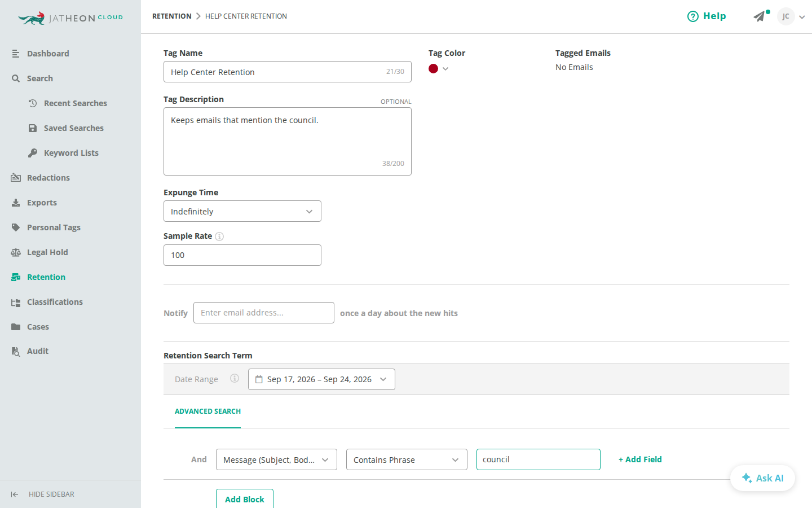
Task: Click the Sample Rate info icon
Action: [x=219, y=237]
